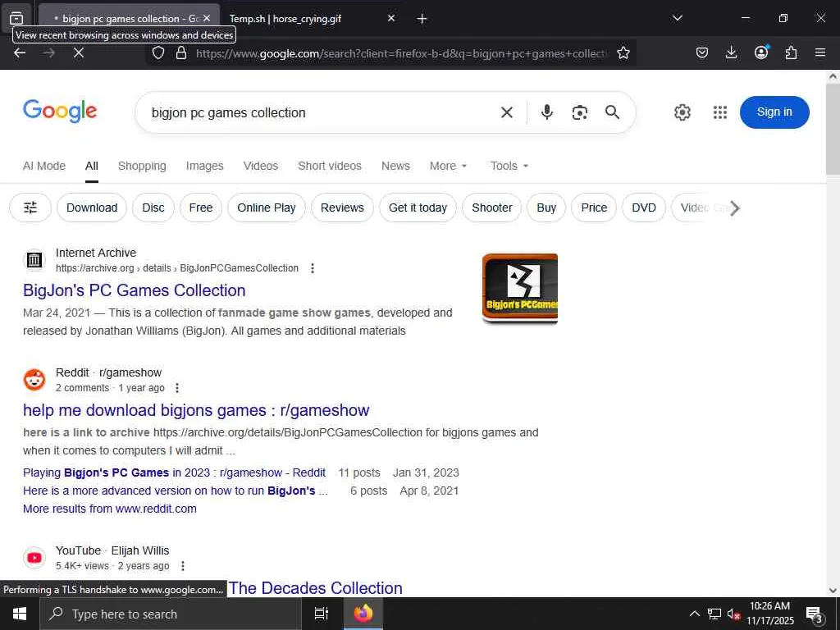Apply the DVD filter chip
840x630 pixels.
643,208
